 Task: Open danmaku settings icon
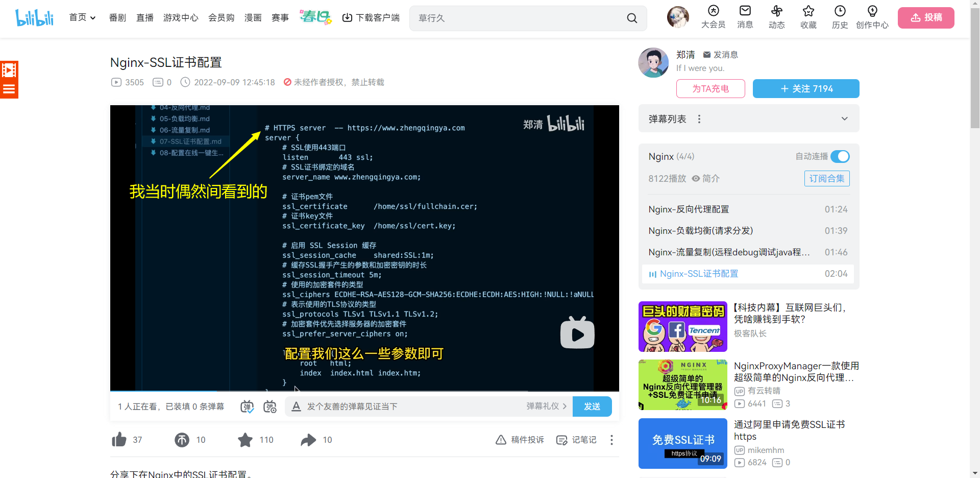tap(269, 407)
